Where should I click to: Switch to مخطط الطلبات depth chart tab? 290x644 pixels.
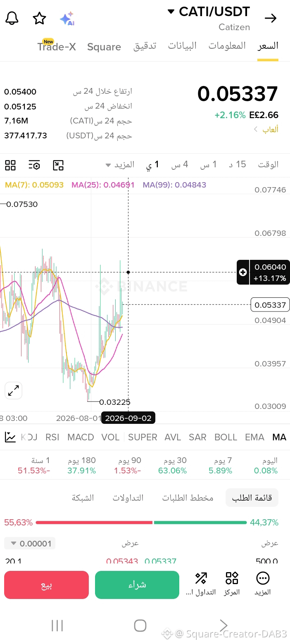click(188, 498)
